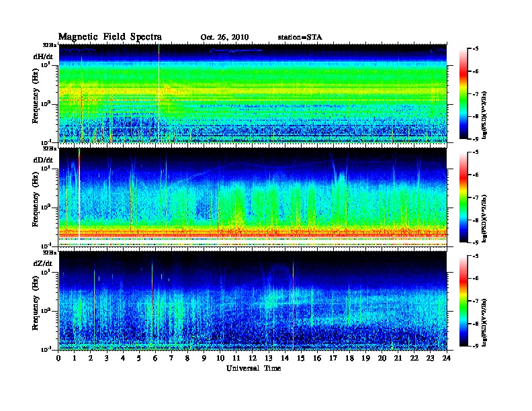Click hour "19" on the Universal Time axis

coord(365,358)
